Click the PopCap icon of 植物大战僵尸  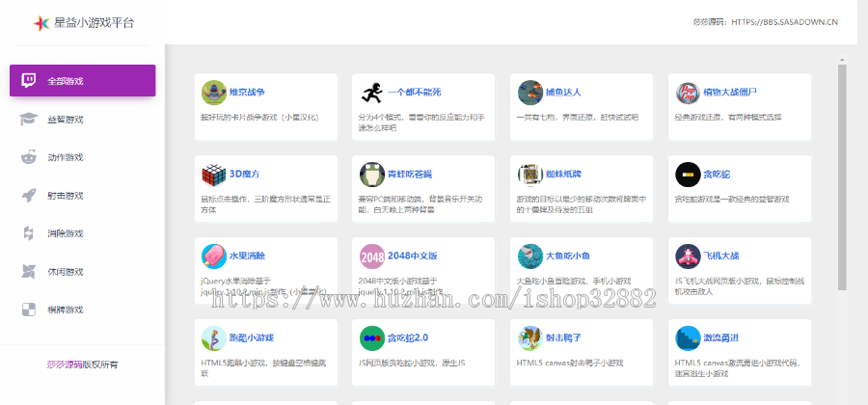(x=688, y=93)
